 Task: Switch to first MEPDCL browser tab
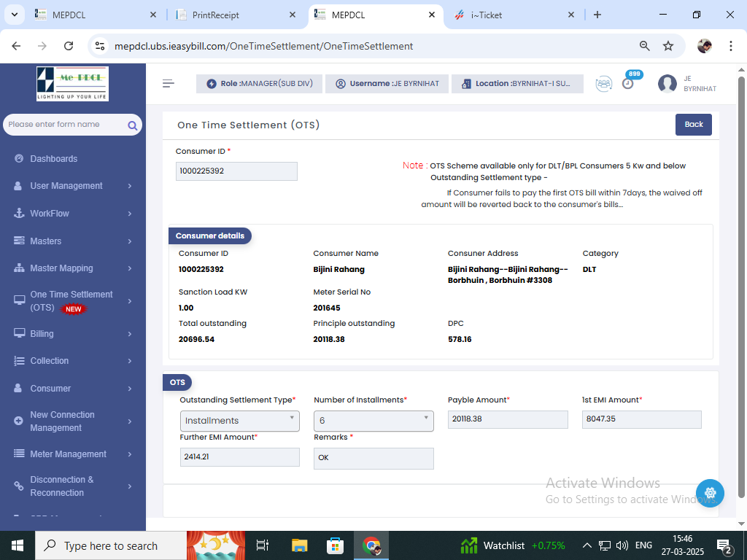95,15
